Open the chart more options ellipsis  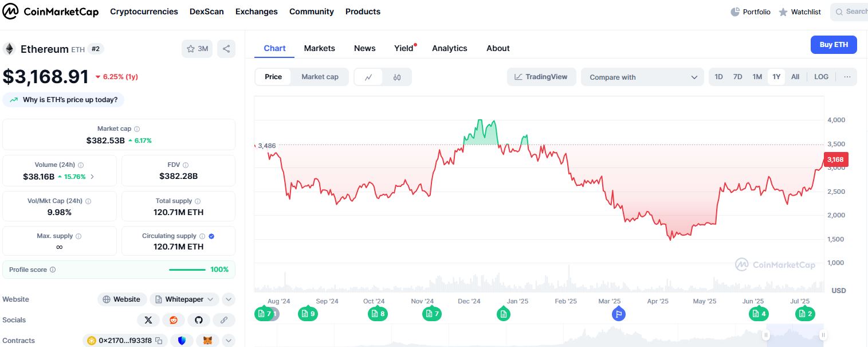click(x=847, y=77)
